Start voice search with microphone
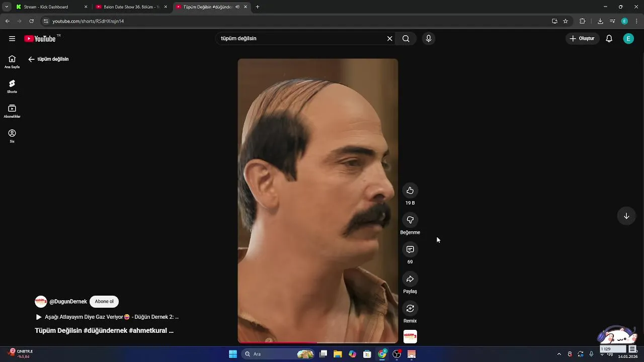This screenshot has height=362, width=644. click(x=429, y=39)
